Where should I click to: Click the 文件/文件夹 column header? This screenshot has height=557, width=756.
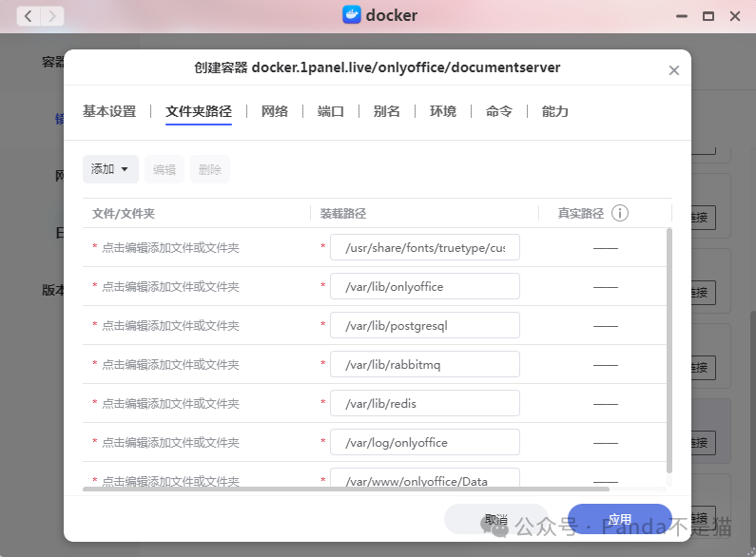124,214
